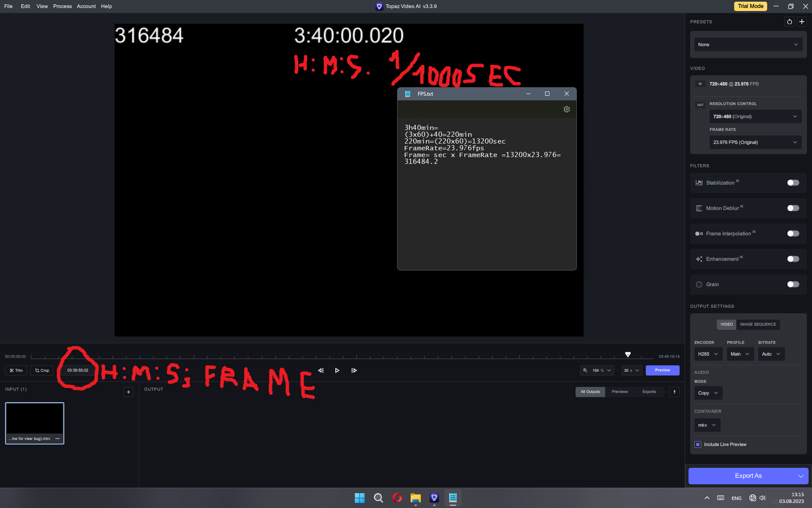This screenshot has height=508, width=812.
Task: Open the H265 encoder dropdown
Action: click(x=708, y=354)
